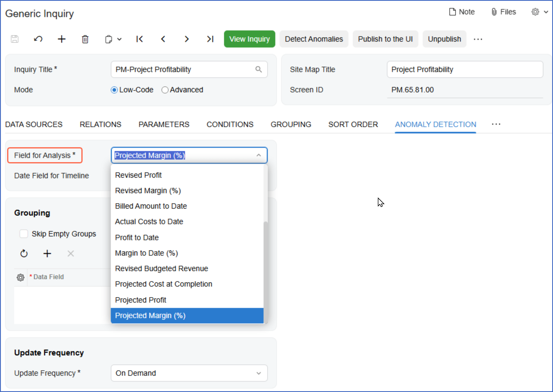Click the Detect Anomalies button
The image size is (553, 392).
point(314,39)
